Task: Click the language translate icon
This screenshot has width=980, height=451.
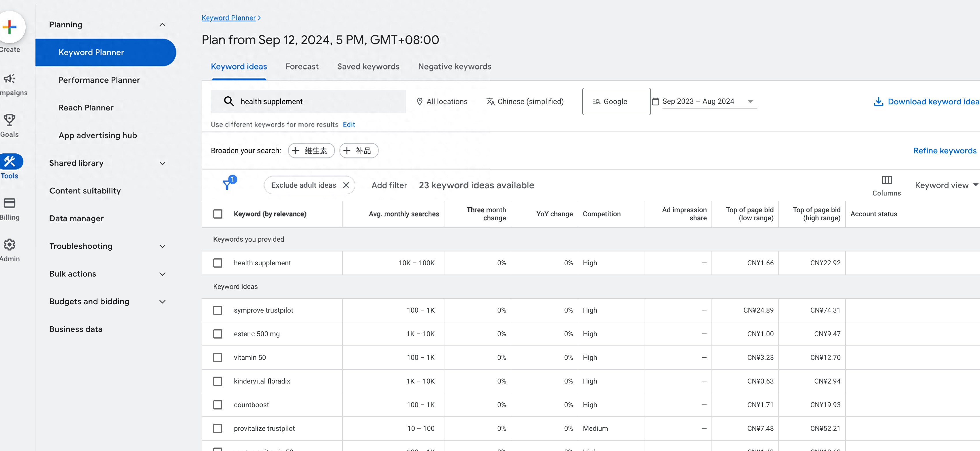Action: click(490, 102)
